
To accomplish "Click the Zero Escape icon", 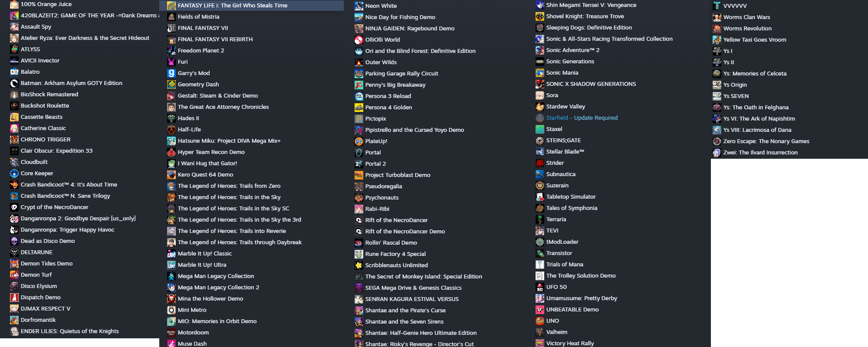I will point(717,141).
